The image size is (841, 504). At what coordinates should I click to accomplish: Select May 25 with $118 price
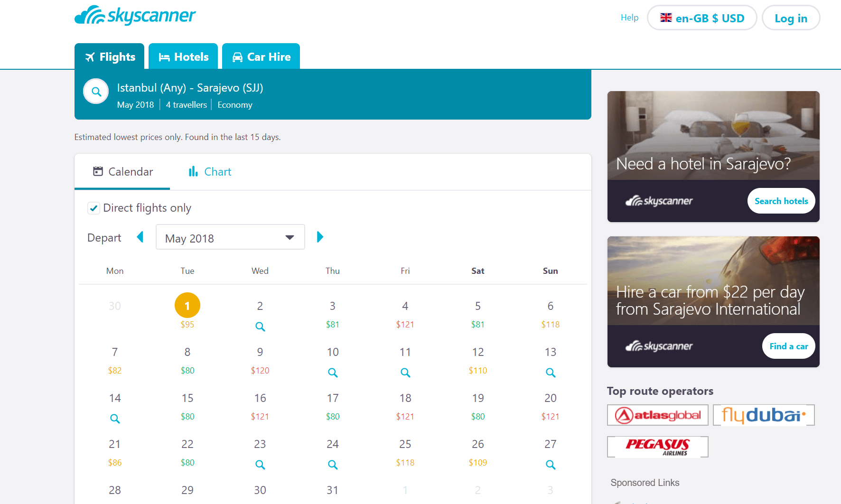click(x=405, y=452)
